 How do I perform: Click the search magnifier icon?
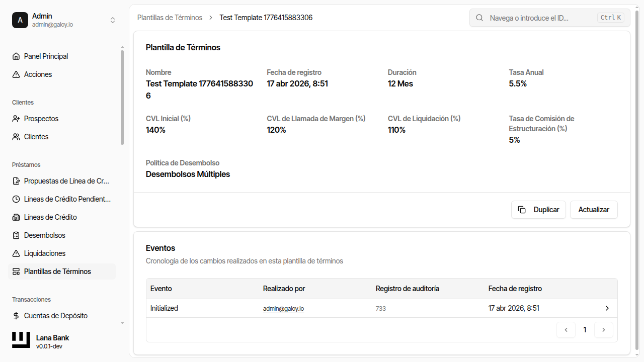[x=480, y=18]
